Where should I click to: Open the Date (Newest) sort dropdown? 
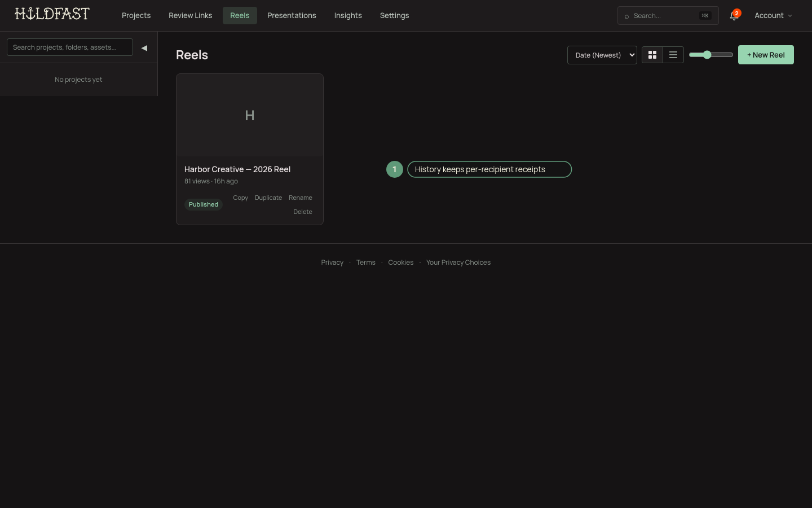tap(602, 55)
